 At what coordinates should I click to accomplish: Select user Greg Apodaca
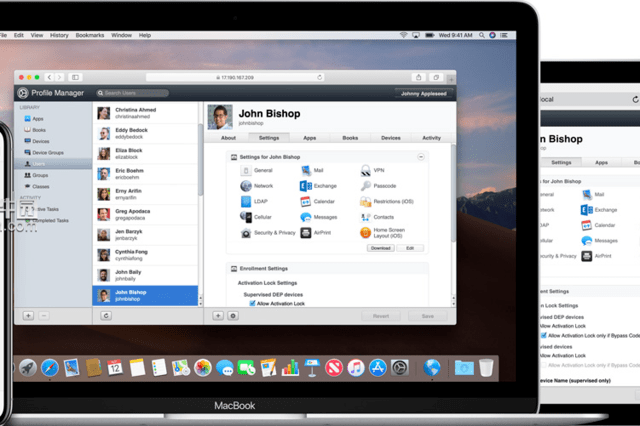click(x=145, y=215)
